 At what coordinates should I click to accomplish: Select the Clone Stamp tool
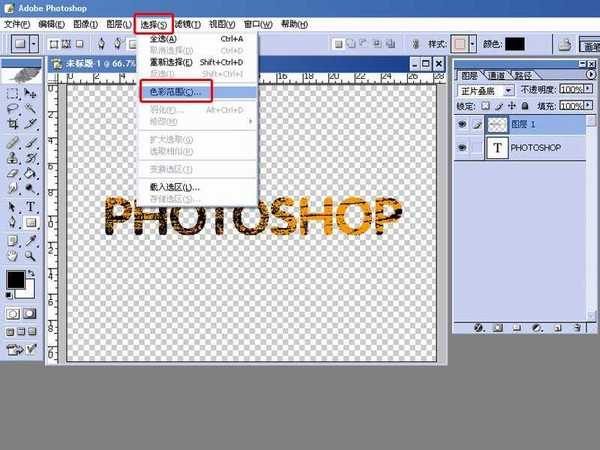pyautogui.click(x=13, y=158)
